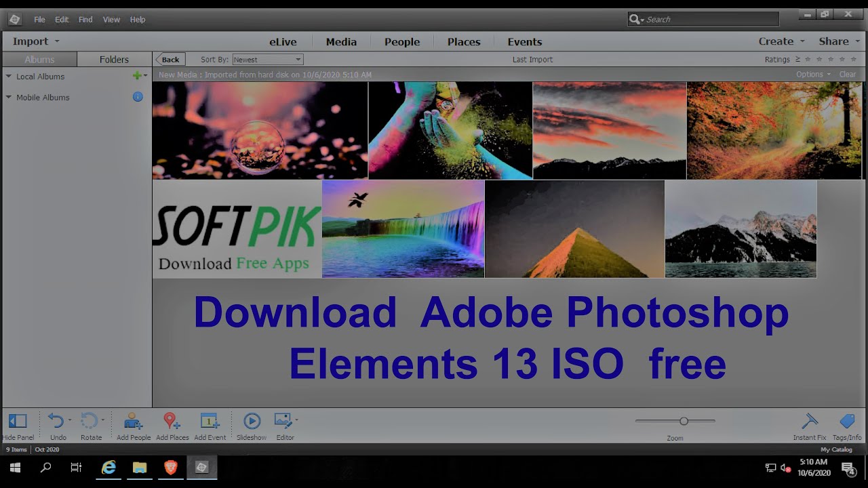Viewport: 868px width, 488px height.
Task: Open the Edit menu
Action: 62,20
